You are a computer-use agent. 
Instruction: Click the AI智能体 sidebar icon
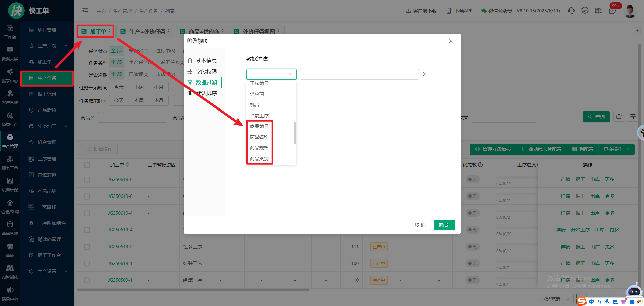[10, 272]
